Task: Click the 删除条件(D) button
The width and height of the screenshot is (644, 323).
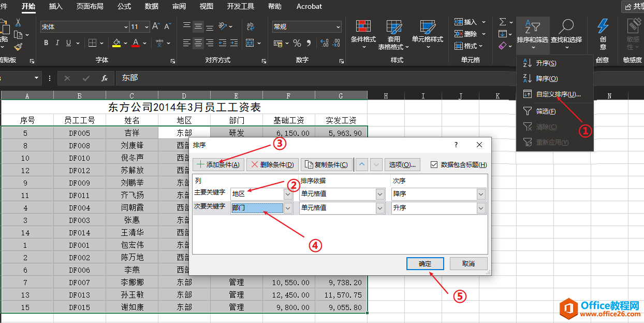Action: tap(272, 165)
